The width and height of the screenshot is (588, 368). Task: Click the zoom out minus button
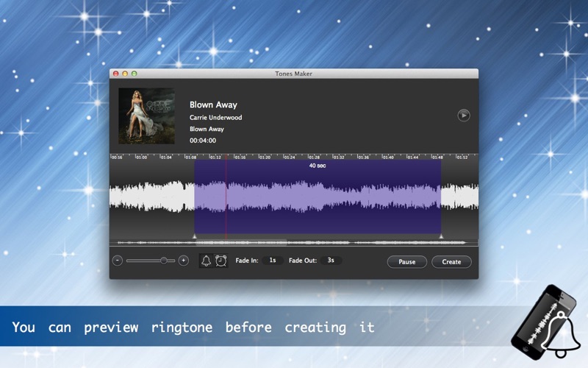[117, 261]
